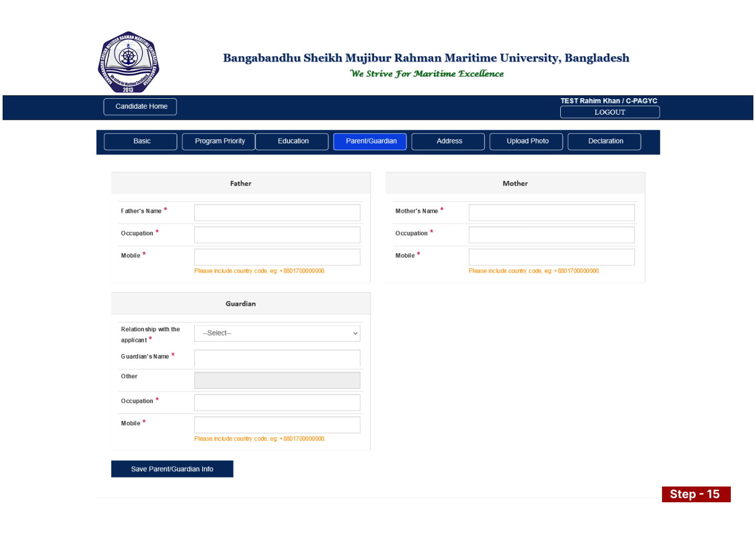Screen dimensions: 756x538
Task: Select the Parent/Guardian tab
Action: pyautogui.click(x=370, y=141)
